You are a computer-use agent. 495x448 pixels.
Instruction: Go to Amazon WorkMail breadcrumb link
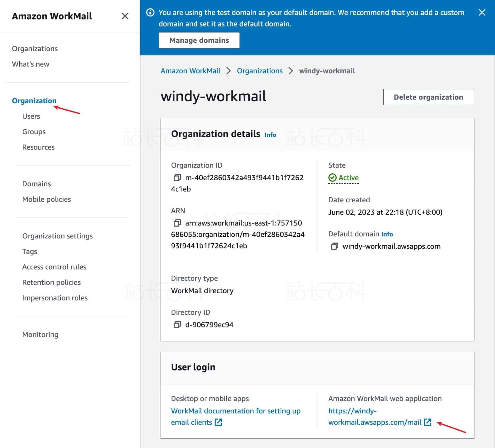click(x=190, y=71)
